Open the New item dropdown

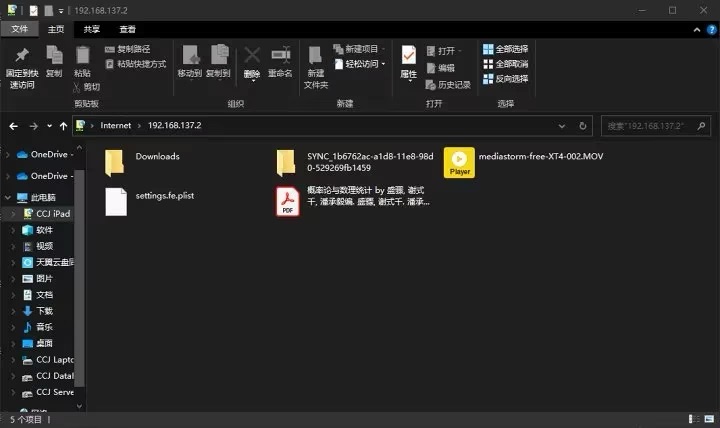(361, 48)
